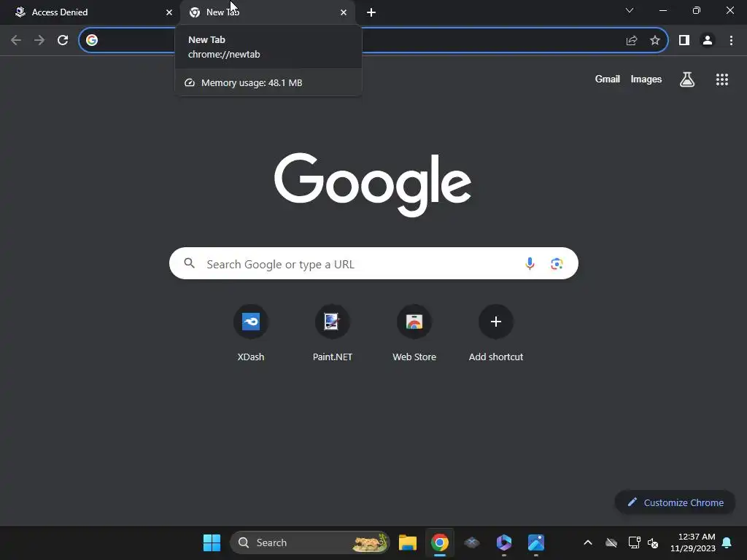Click the Google logo
747x560 pixels.
tap(373, 184)
